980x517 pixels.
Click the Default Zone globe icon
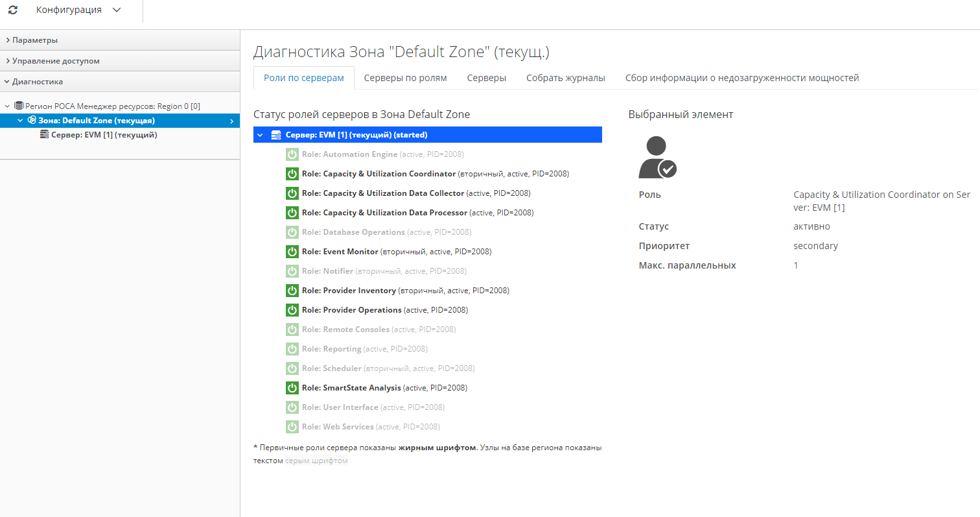pos(32,121)
